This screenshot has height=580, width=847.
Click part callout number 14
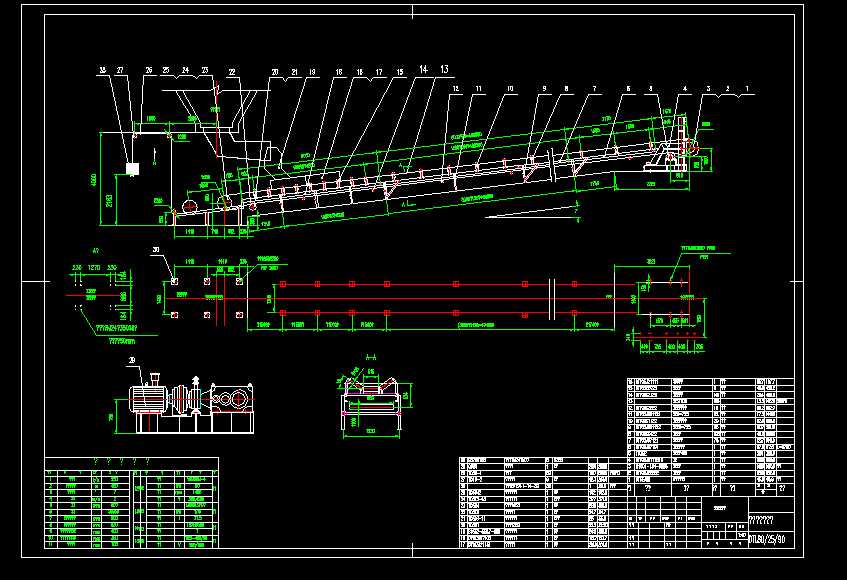[x=424, y=70]
